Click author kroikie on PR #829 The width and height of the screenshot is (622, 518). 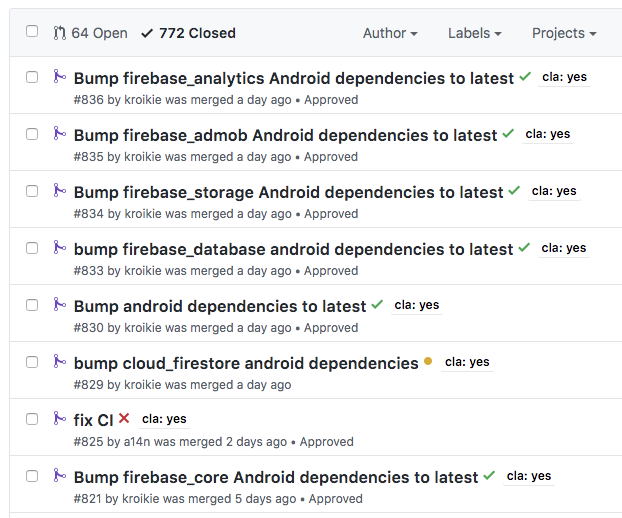[143, 385]
